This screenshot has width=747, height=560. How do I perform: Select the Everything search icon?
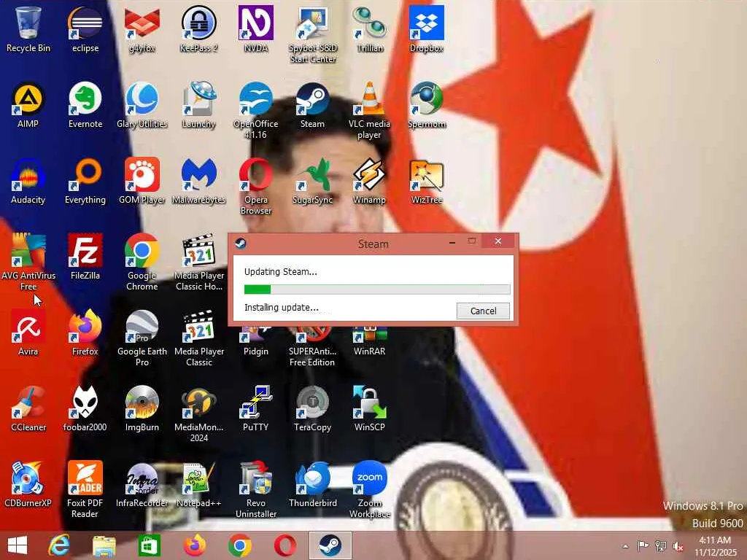coord(85,181)
